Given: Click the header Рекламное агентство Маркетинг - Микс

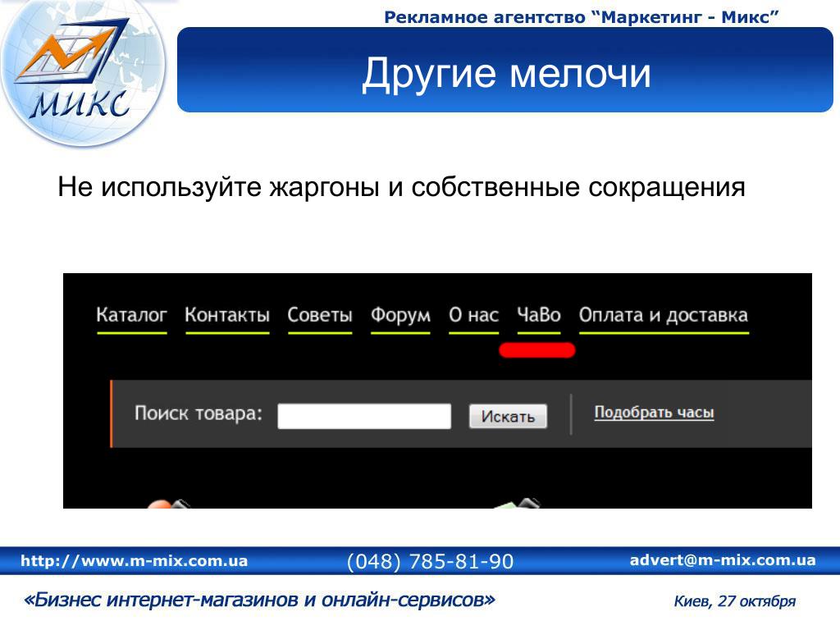Looking at the screenshot, I should [582, 17].
